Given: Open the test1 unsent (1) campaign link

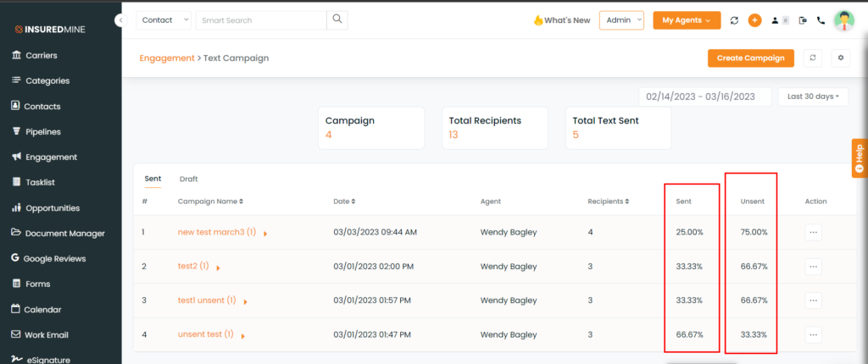Looking at the screenshot, I should (x=207, y=301).
